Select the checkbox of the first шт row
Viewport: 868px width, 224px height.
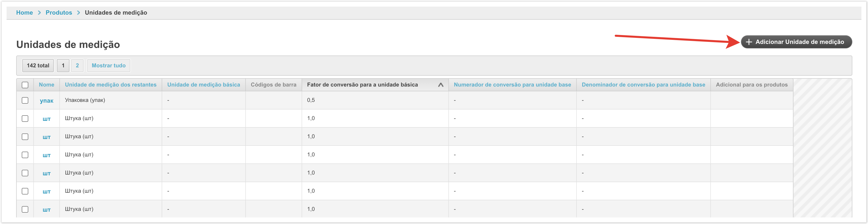click(x=25, y=118)
